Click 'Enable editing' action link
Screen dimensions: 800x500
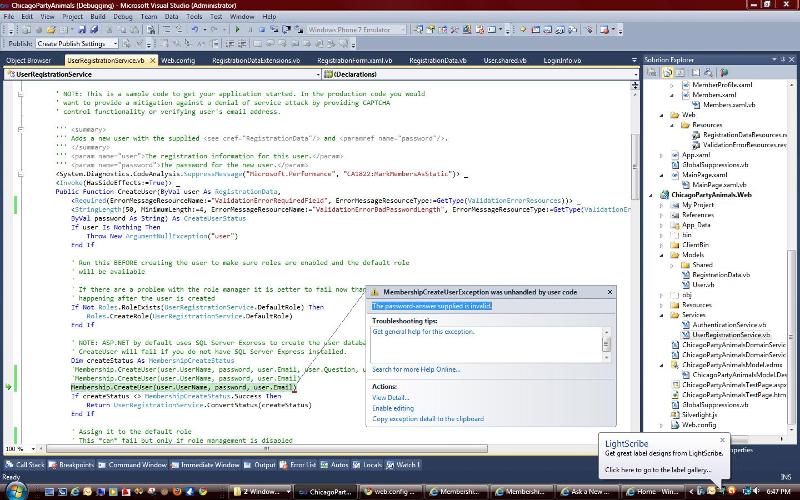(x=393, y=408)
